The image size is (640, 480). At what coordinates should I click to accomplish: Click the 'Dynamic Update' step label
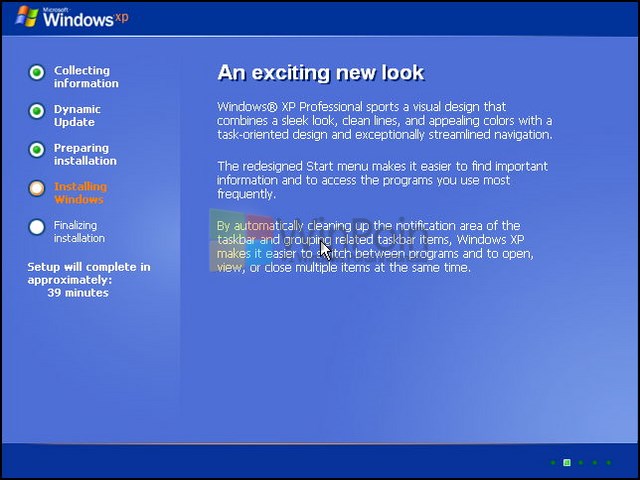(77, 116)
